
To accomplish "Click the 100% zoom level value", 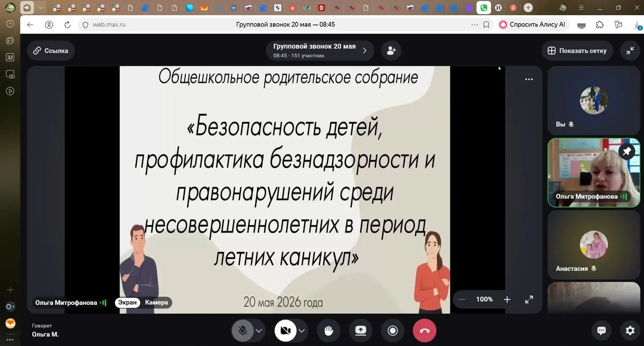I will (484, 299).
